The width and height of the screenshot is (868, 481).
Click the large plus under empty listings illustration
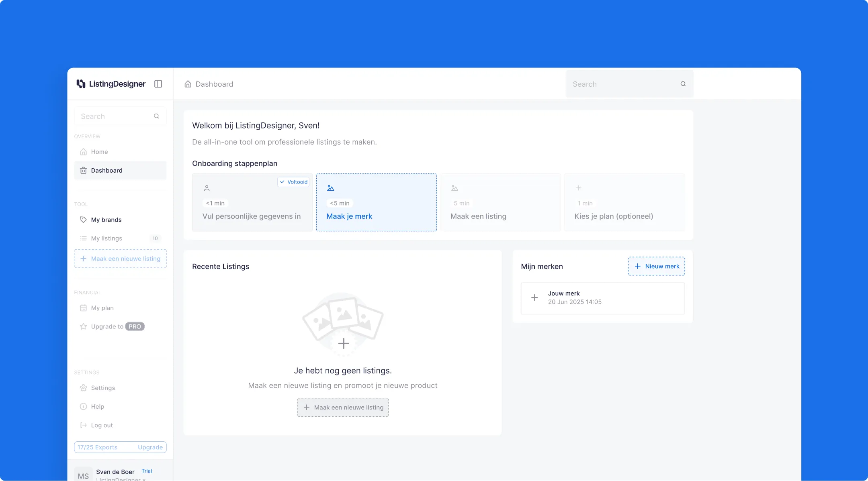point(344,343)
